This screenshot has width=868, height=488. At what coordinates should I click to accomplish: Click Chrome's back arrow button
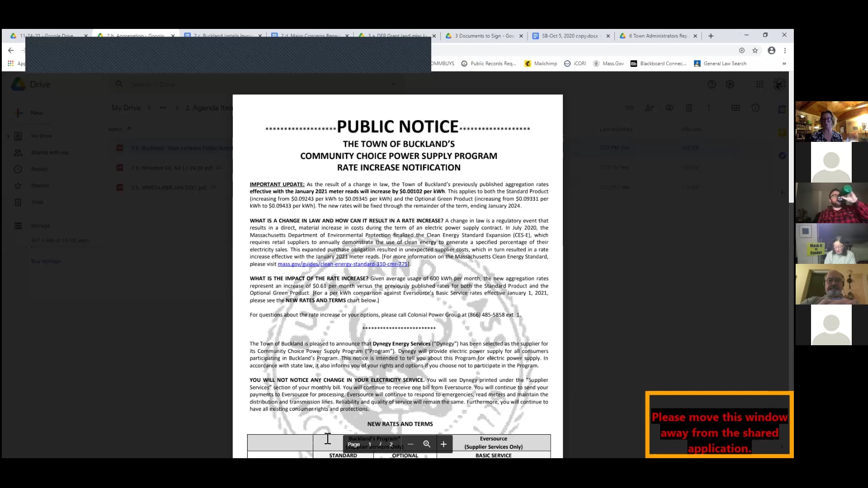tap(11, 50)
